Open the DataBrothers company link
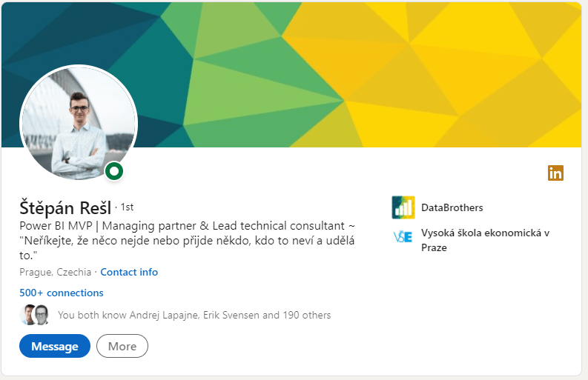 tap(452, 207)
